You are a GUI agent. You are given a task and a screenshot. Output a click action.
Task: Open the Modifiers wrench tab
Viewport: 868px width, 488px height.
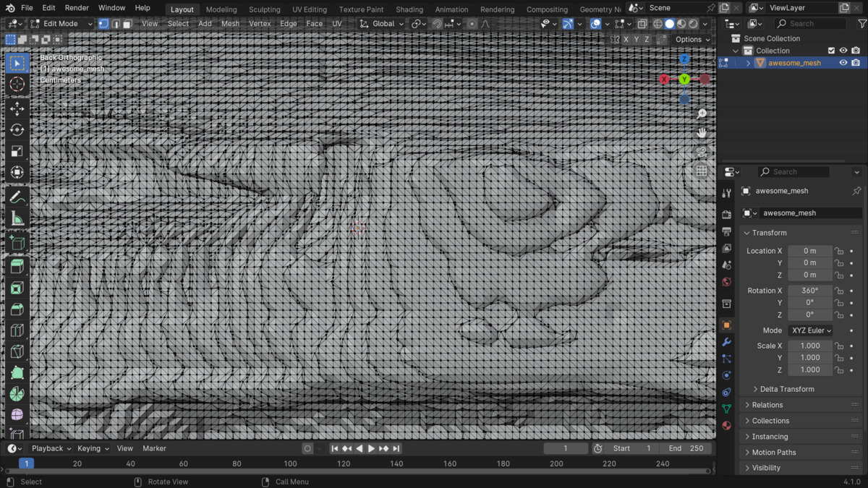(x=727, y=342)
